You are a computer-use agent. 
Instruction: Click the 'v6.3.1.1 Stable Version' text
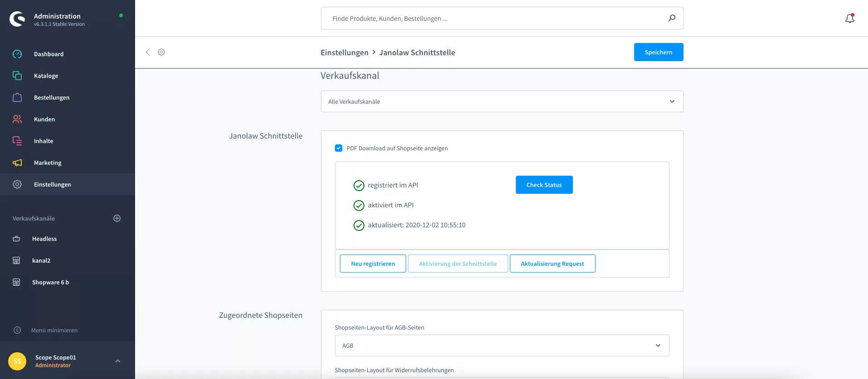pos(59,24)
